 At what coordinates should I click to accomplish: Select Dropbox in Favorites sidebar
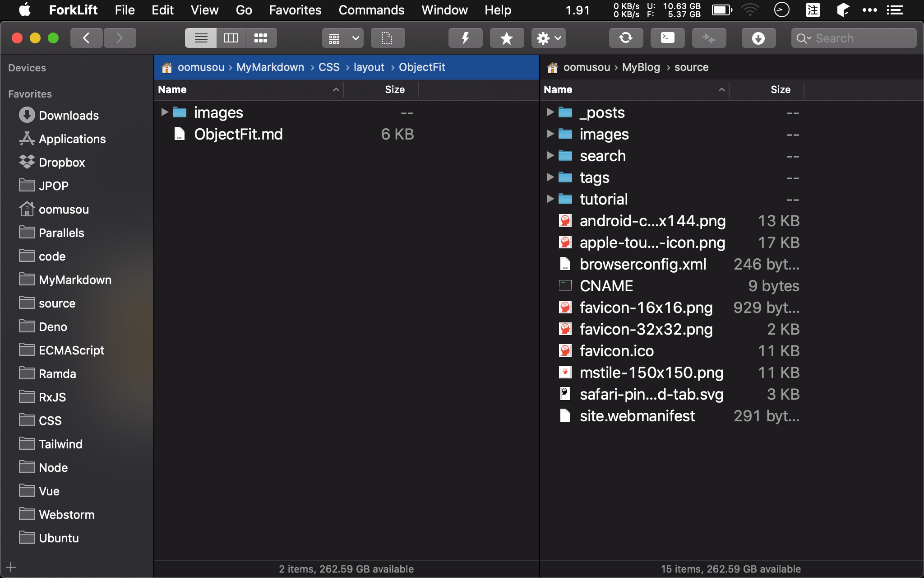(52, 162)
